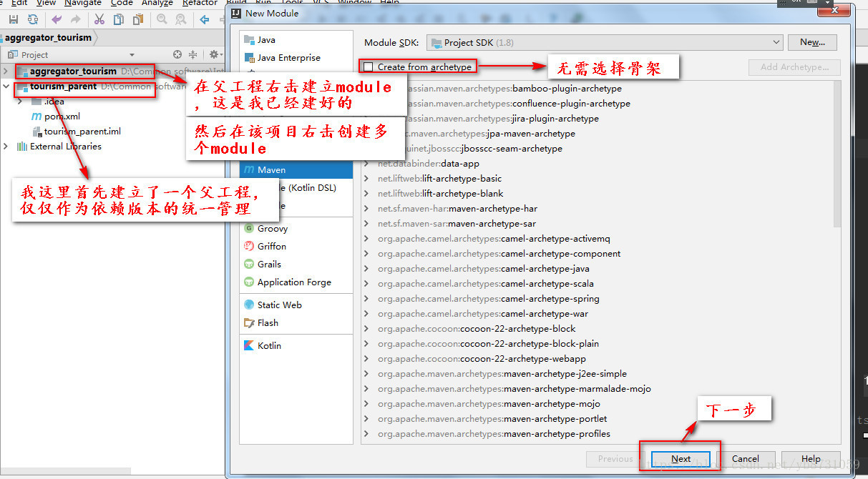Click aggregator_tourism breadcrumb

[x=49, y=37]
